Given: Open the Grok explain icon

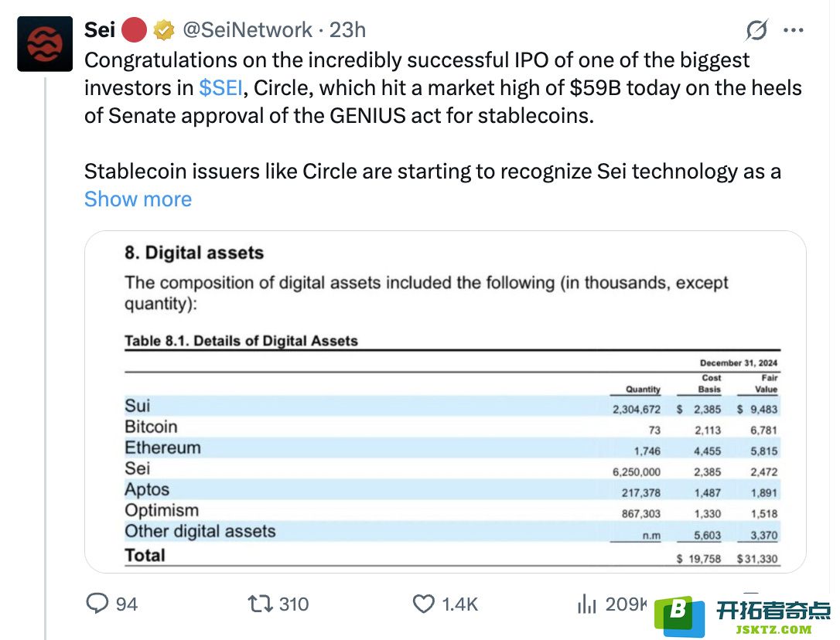Looking at the screenshot, I should 756,30.
